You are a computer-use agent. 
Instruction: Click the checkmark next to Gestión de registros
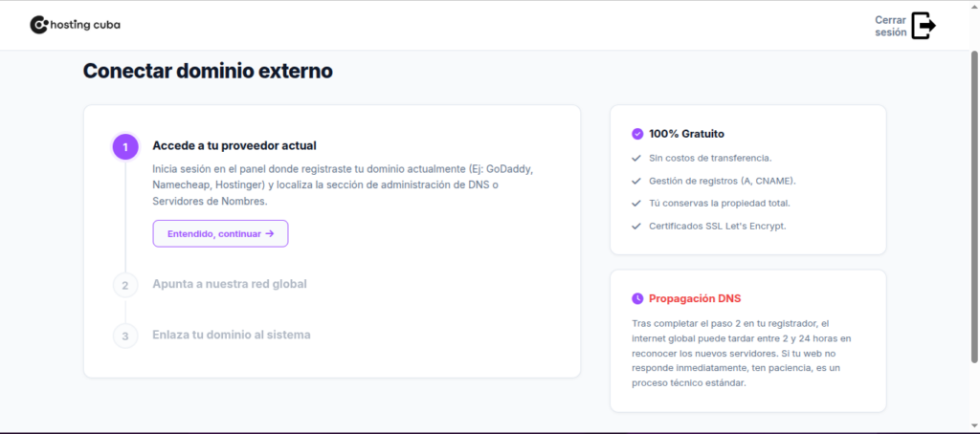pyautogui.click(x=636, y=181)
